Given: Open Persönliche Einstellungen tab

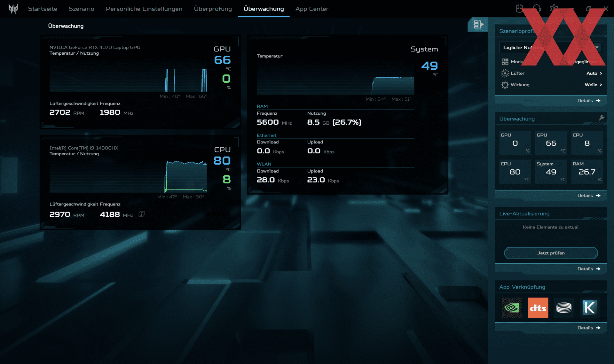Looking at the screenshot, I should coord(144,9).
